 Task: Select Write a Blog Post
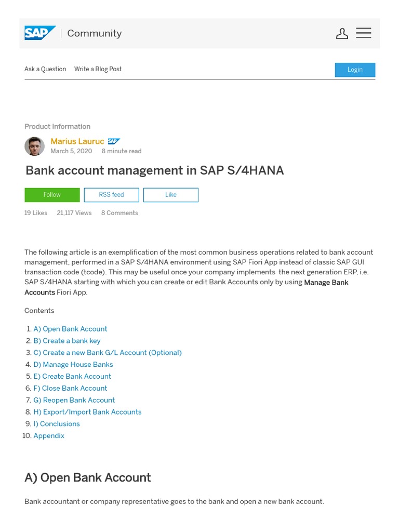(98, 69)
